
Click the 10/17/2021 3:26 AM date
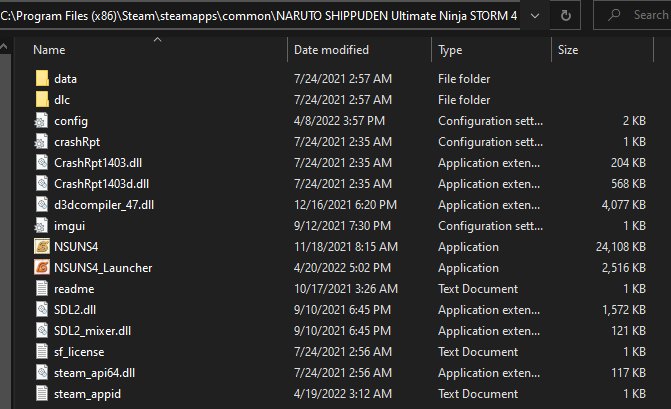[346, 288]
